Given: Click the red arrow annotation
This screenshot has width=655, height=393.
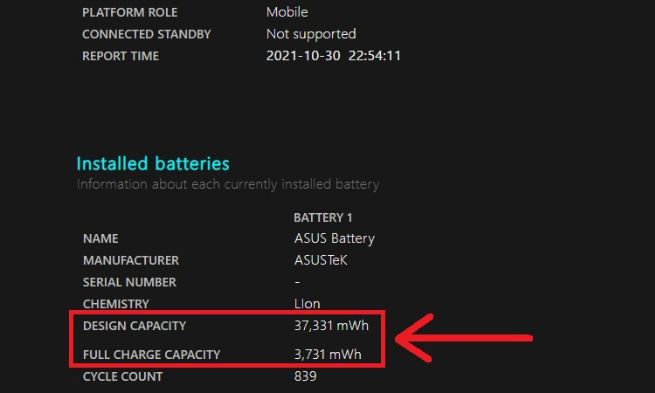Looking at the screenshot, I should pyautogui.click(x=464, y=337).
